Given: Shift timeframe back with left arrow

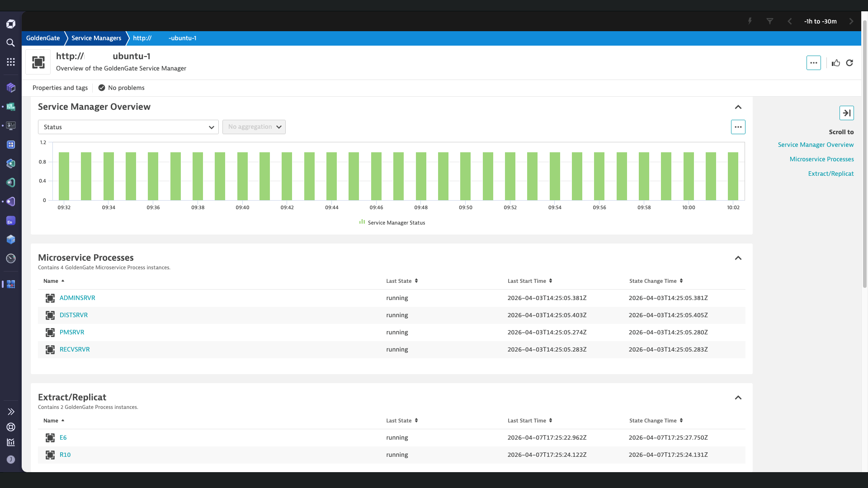Looking at the screenshot, I should (789, 21).
